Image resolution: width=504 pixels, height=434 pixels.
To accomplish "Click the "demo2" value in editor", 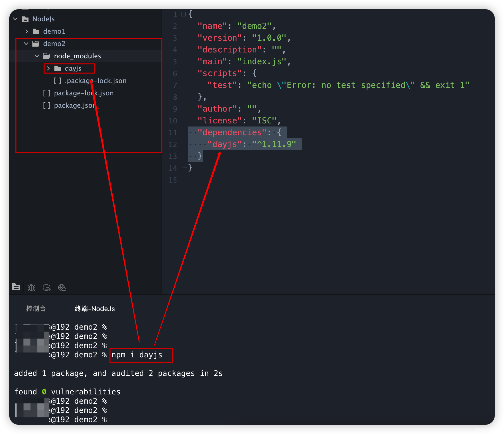I will (255, 26).
